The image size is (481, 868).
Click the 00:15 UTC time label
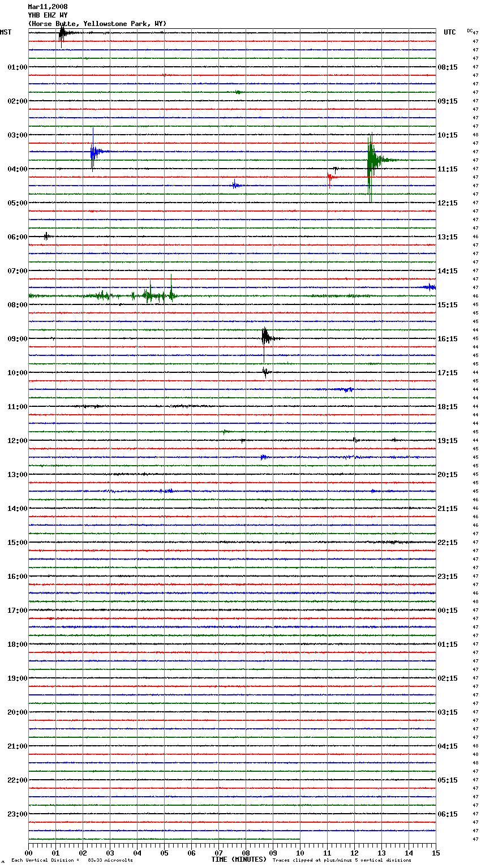tap(448, 611)
